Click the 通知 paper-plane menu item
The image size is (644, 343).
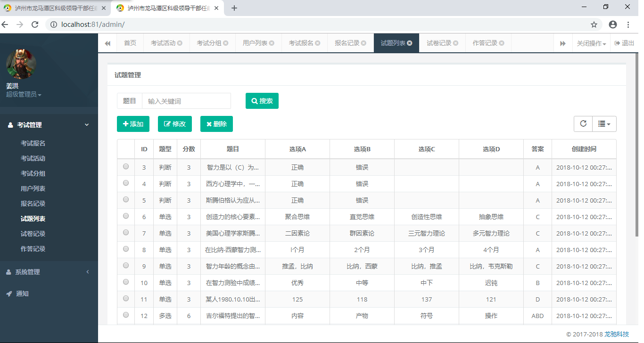[x=22, y=294]
